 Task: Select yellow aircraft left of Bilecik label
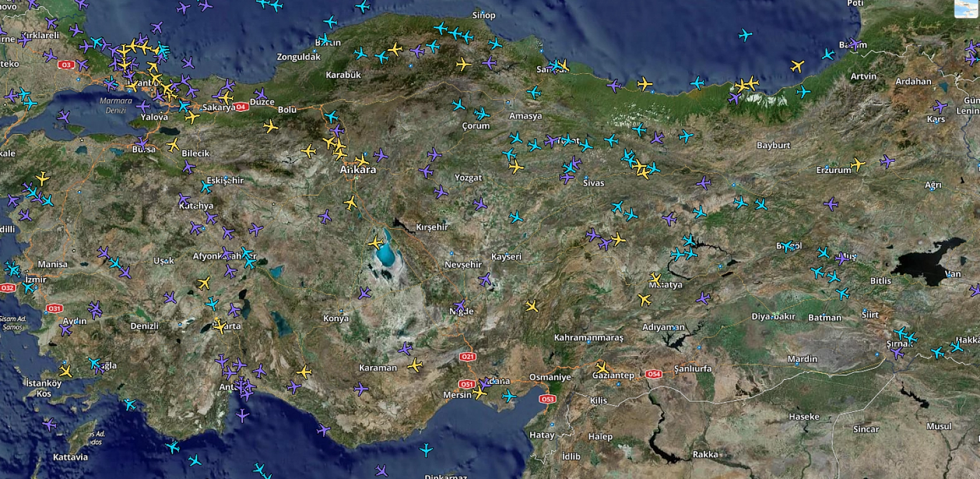(172, 145)
